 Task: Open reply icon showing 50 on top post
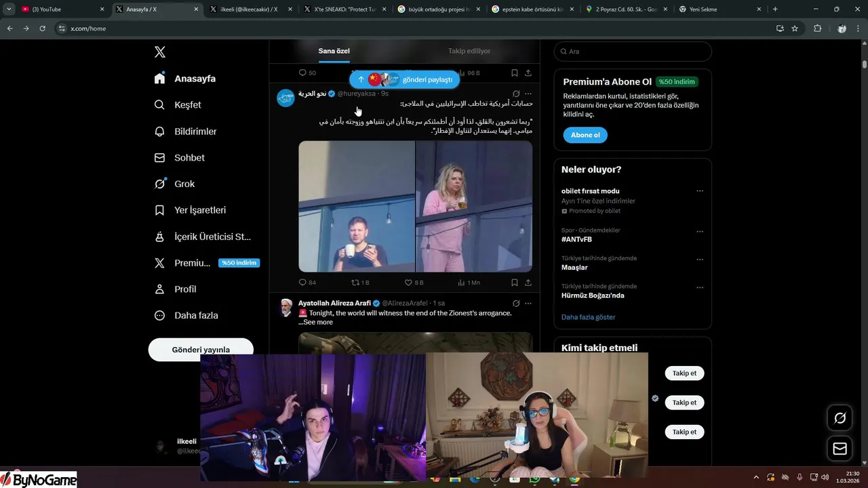[x=307, y=73]
